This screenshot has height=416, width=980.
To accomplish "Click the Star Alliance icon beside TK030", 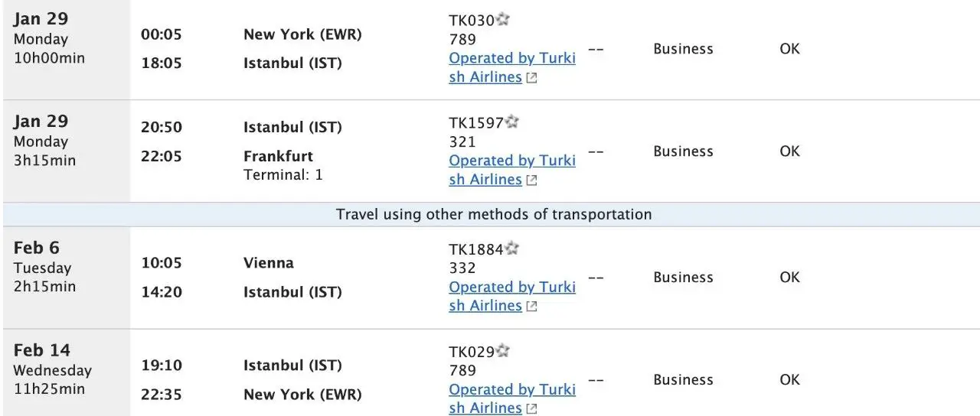I will click(502, 19).
